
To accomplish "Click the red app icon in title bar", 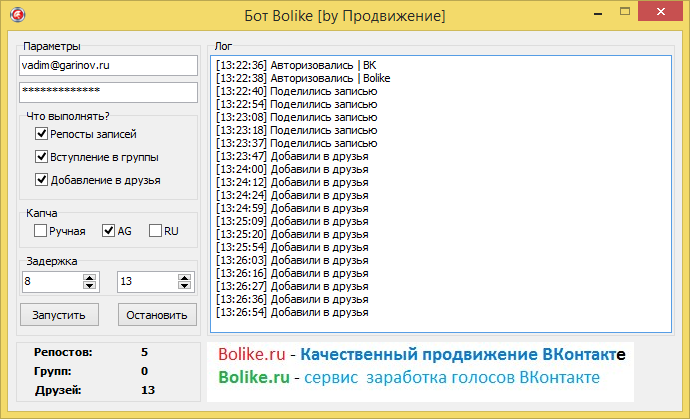I will (18, 15).
